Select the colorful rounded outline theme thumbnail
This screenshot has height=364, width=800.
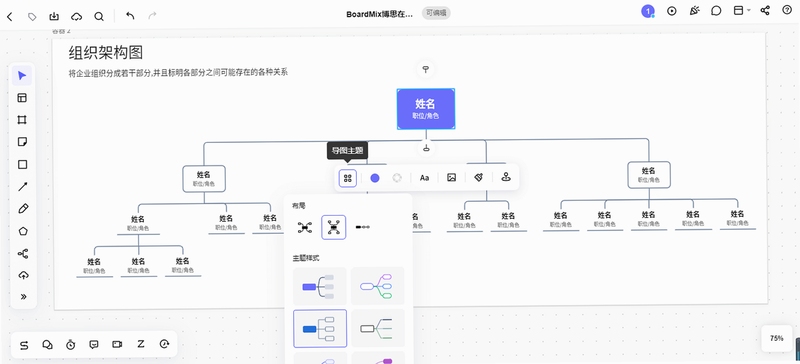pos(378,286)
